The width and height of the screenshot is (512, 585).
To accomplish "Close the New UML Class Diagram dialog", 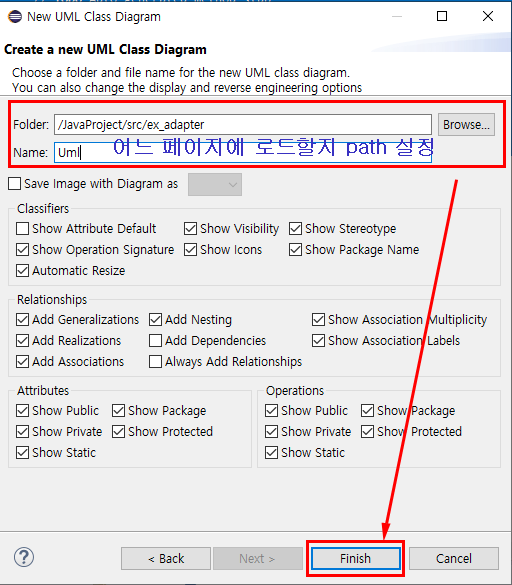I will tap(488, 16).
